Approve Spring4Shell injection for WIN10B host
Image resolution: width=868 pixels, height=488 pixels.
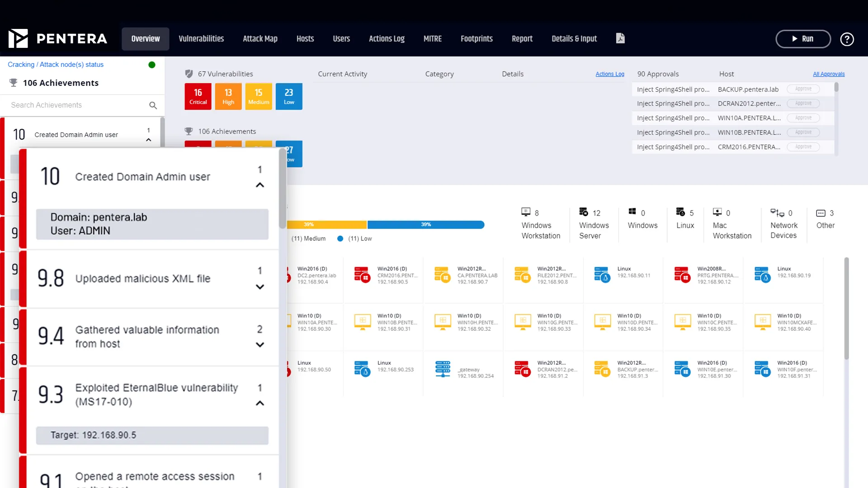click(803, 132)
